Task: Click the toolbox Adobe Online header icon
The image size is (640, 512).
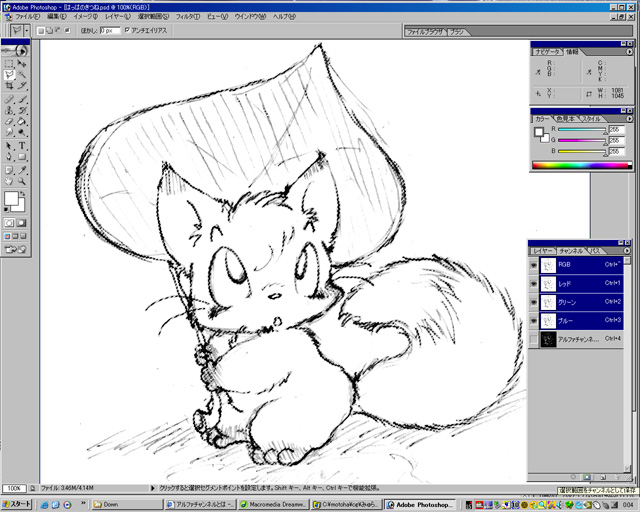Action: [15, 51]
